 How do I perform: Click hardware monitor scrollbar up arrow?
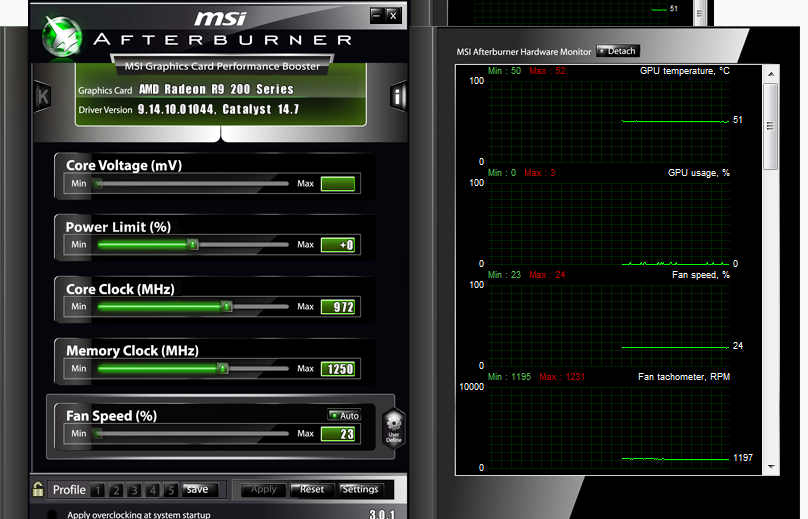coord(771,74)
